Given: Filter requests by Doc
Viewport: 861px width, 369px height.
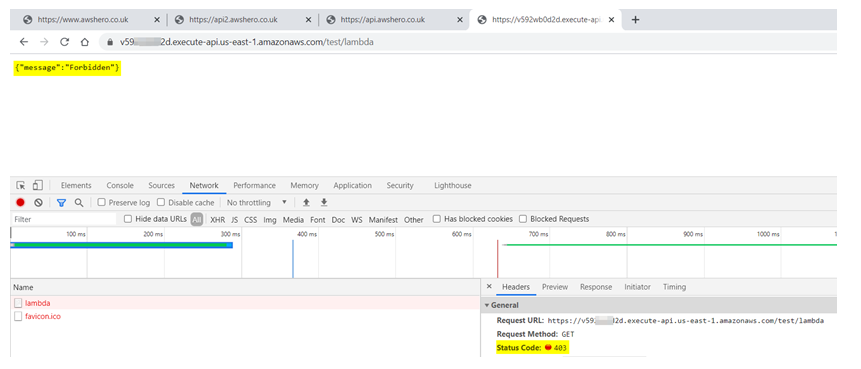Looking at the screenshot, I should pyautogui.click(x=338, y=220).
